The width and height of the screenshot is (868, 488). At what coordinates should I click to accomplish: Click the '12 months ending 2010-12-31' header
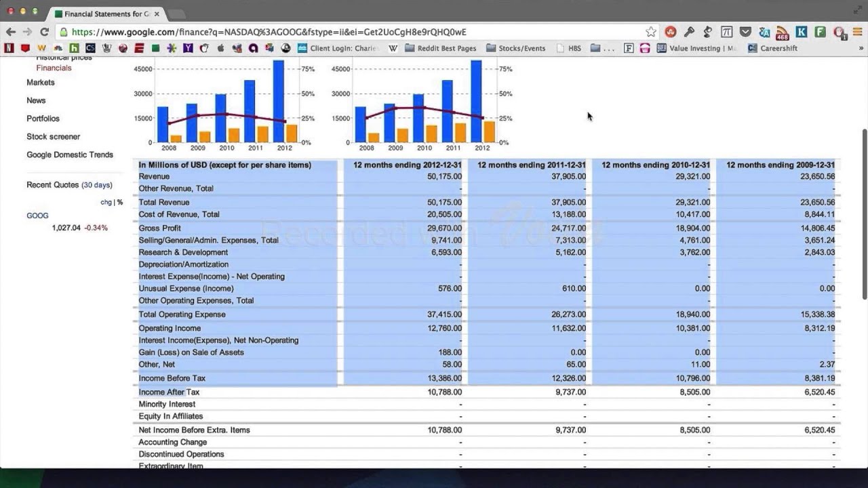[656, 165]
